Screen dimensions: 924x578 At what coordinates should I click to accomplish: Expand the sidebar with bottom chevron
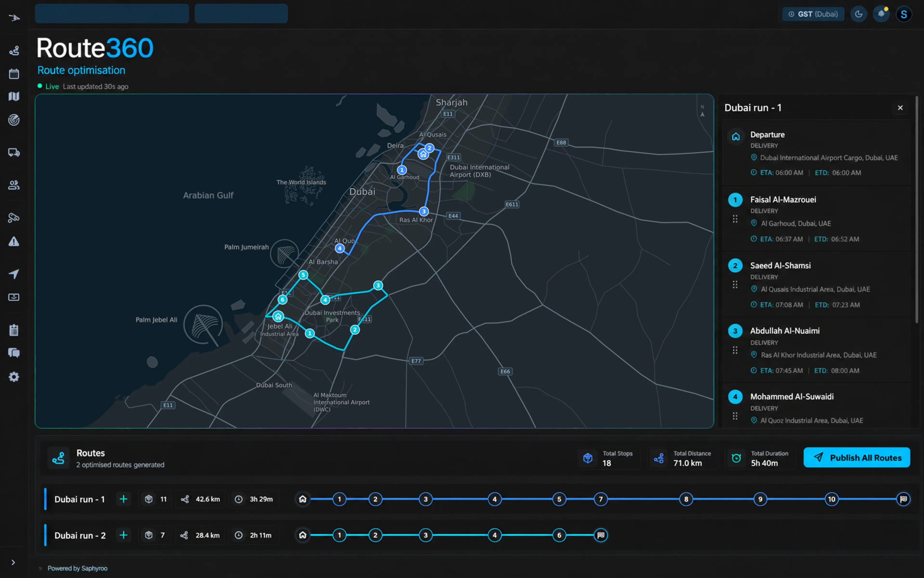(x=13, y=562)
